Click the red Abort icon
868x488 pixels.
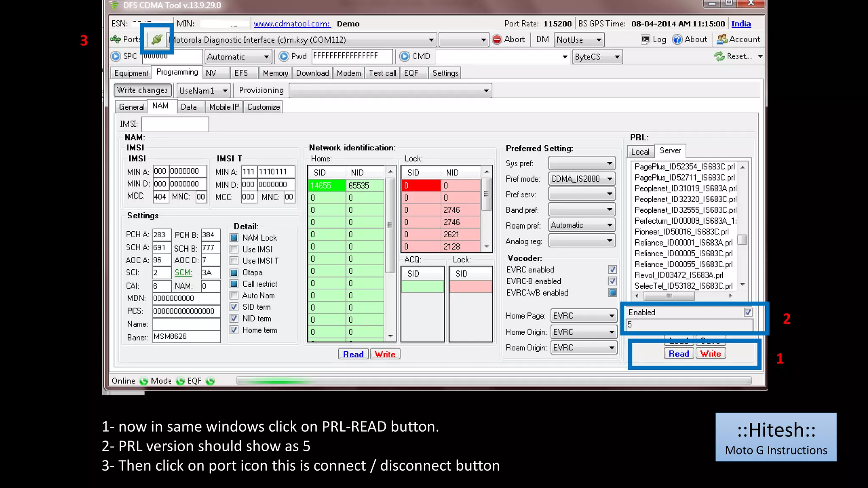497,39
